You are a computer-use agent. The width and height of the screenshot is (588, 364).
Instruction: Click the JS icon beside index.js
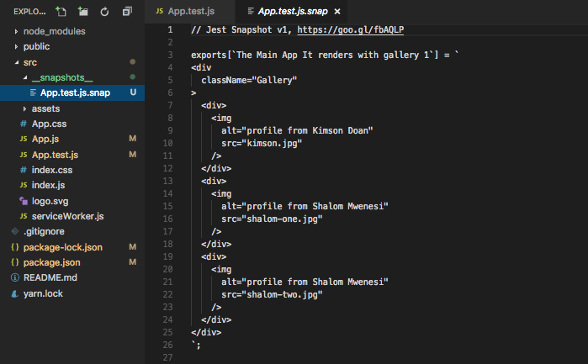tap(24, 185)
